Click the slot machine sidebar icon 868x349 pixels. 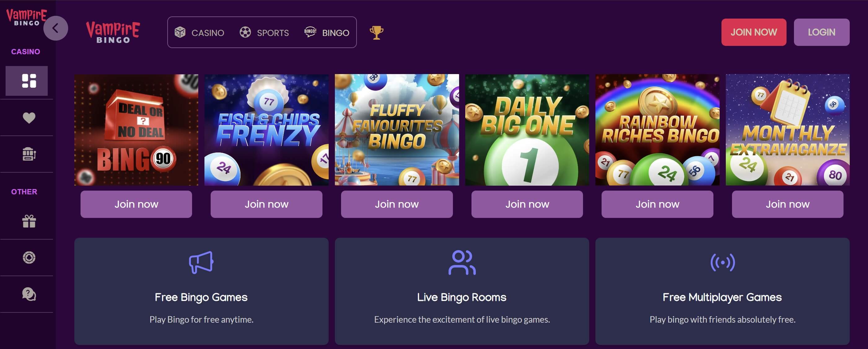pyautogui.click(x=29, y=154)
